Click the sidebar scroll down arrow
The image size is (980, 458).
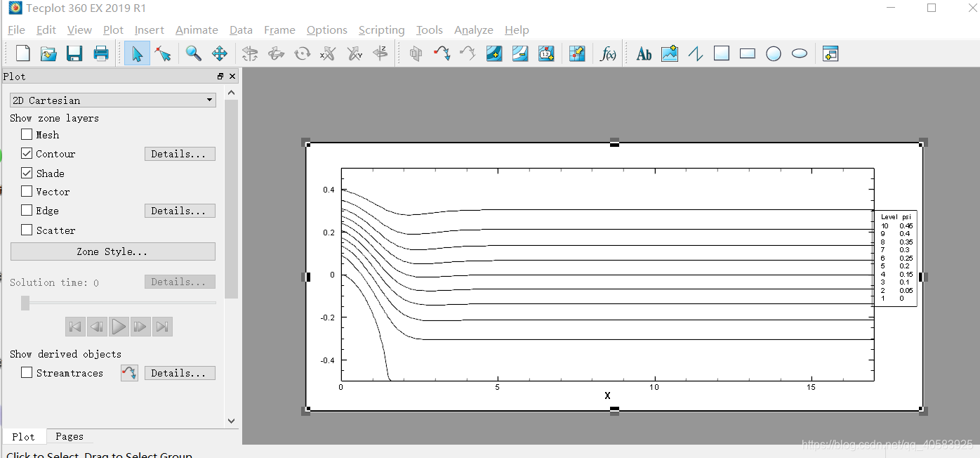pos(232,421)
